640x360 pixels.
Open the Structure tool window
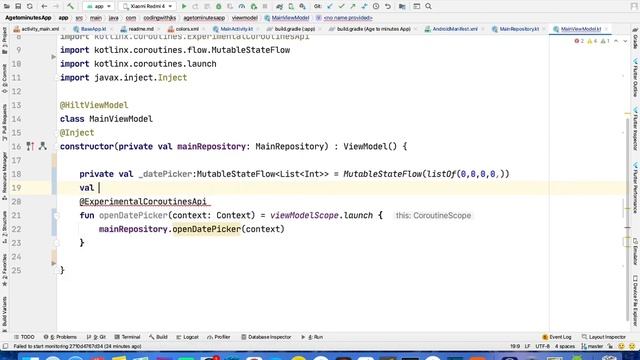coord(4,227)
